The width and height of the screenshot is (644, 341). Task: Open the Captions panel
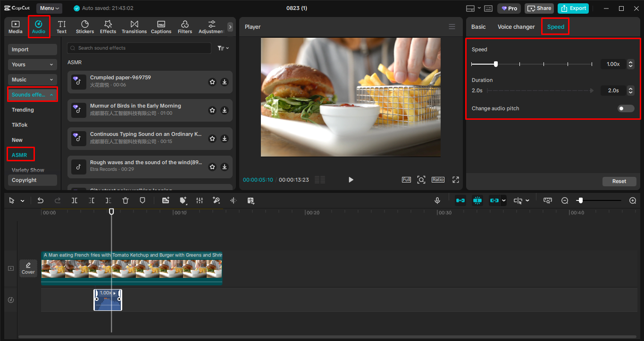click(161, 27)
